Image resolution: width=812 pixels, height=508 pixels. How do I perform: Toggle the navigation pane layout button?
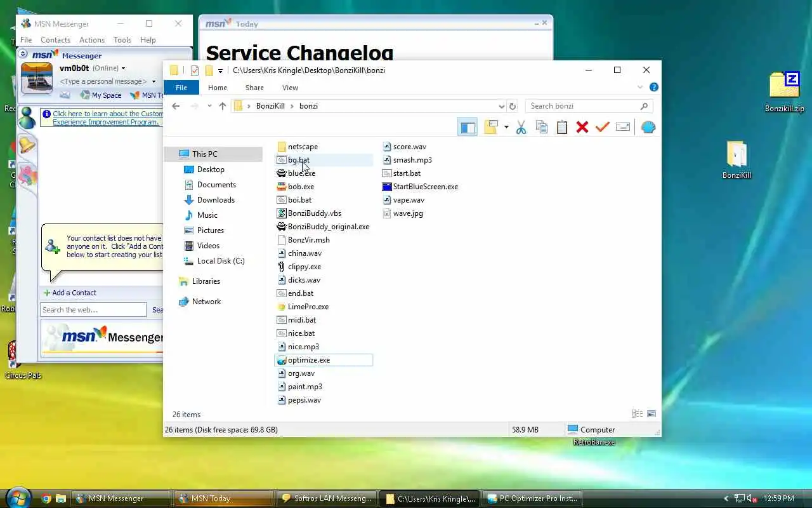click(x=468, y=128)
